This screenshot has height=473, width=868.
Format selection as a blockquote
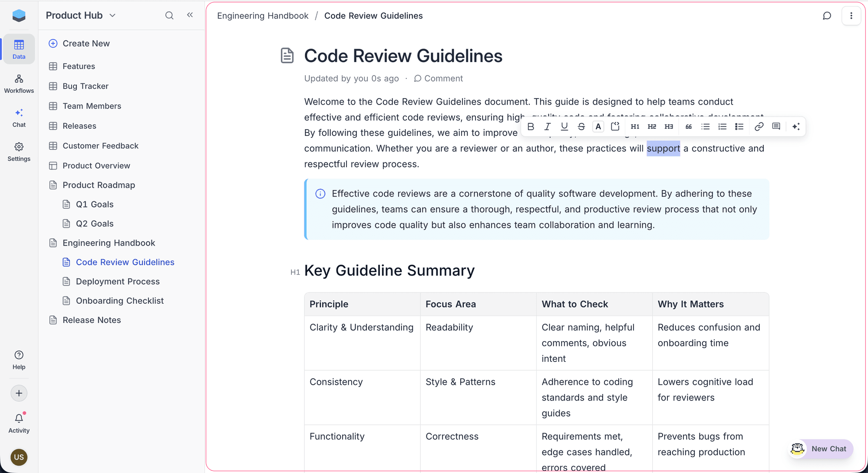[x=688, y=126]
